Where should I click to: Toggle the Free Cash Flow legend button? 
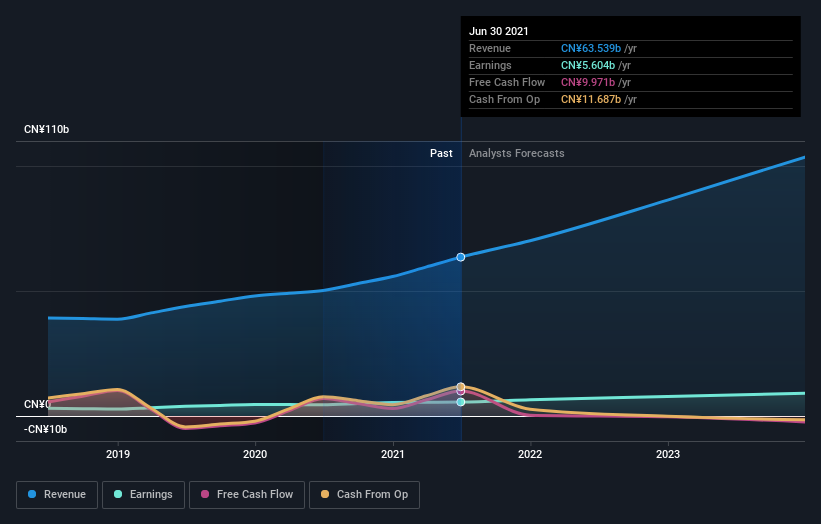point(247,495)
